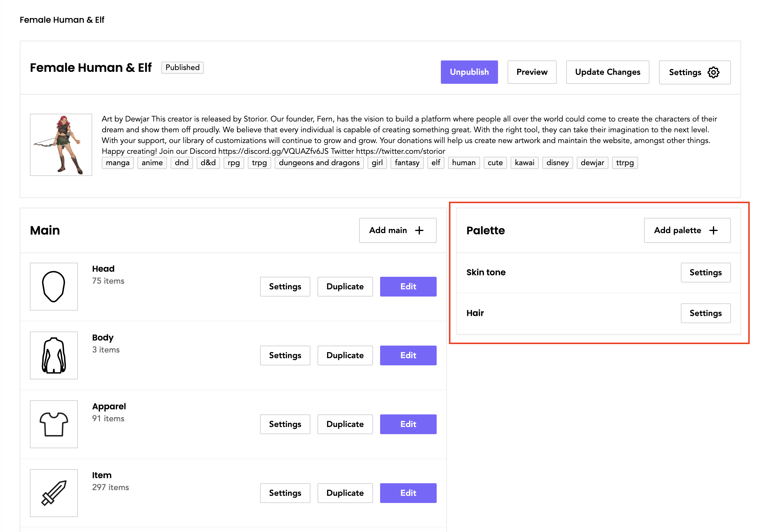Click the Body silhouette icon thumbnail

coord(54,355)
